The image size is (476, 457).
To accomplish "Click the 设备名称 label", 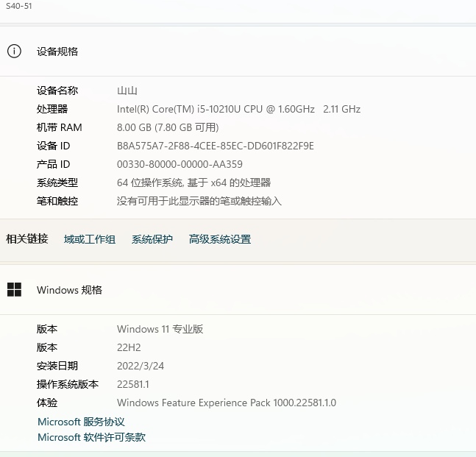I will coord(57,91).
